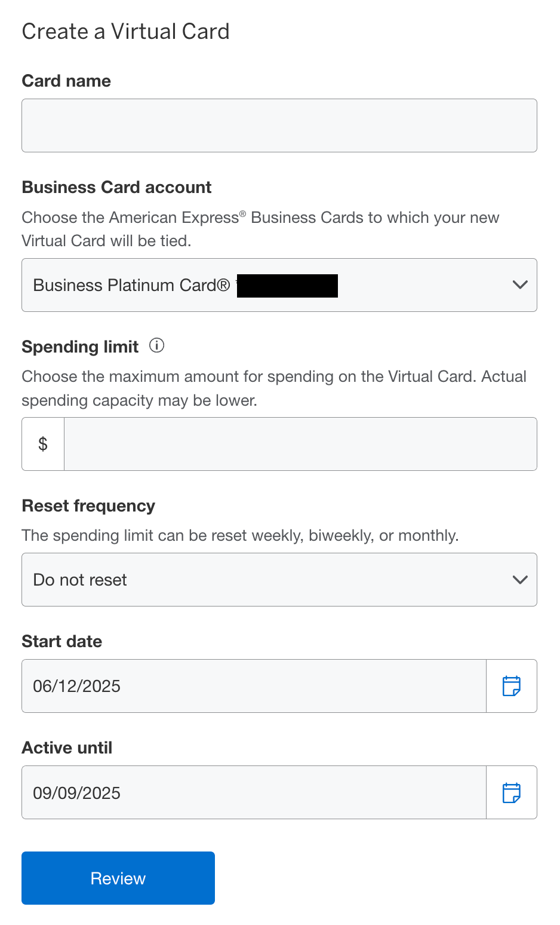This screenshot has height=925, width=560.
Task: Select the Active until field showing 09/09/2025
Action: pyautogui.click(x=254, y=793)
